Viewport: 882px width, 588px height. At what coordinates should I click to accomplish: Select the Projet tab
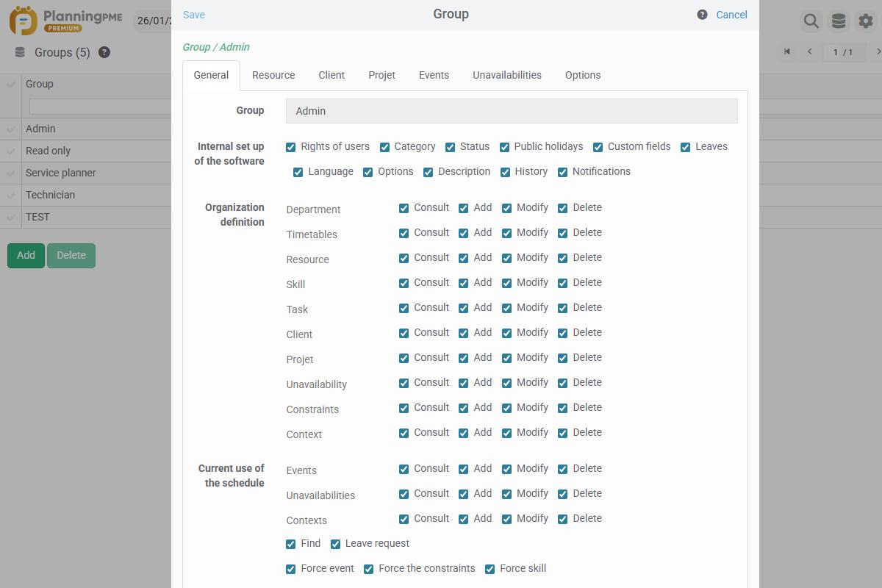pyautogui.click(x=382, y=75)
